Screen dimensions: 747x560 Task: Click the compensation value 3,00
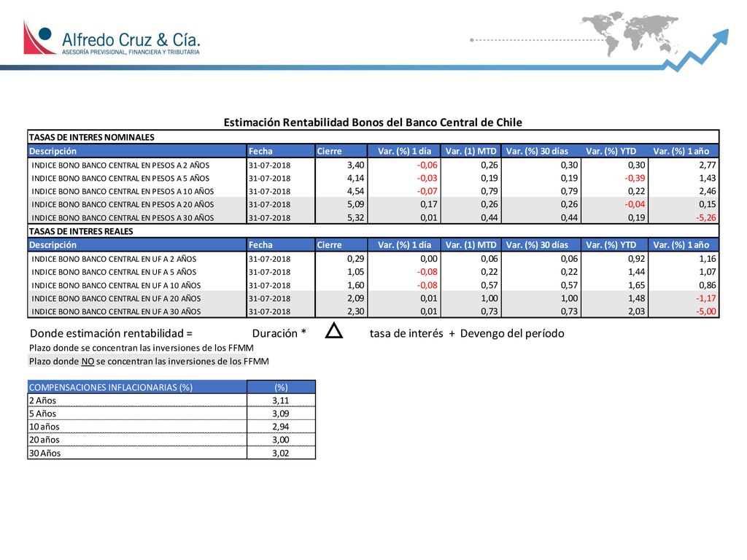point(281,440)
